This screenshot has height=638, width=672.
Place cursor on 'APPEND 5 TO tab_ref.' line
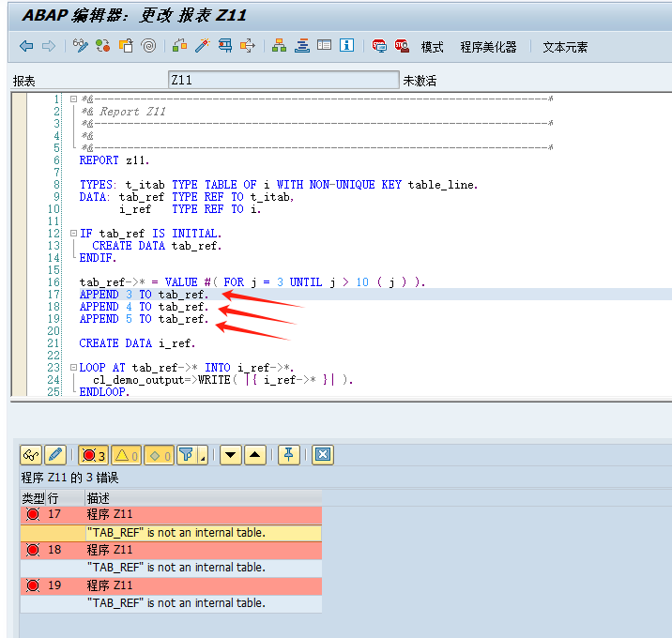(144, 319)
